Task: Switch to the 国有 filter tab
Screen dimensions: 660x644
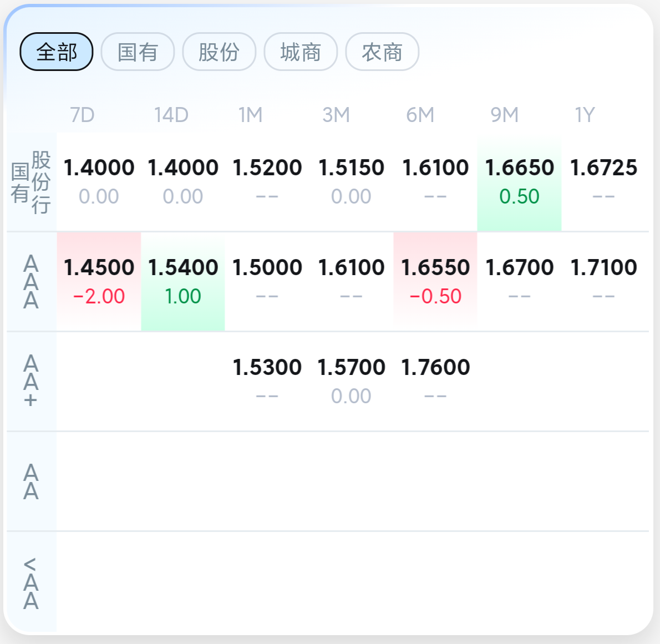Action: (138, 52)
